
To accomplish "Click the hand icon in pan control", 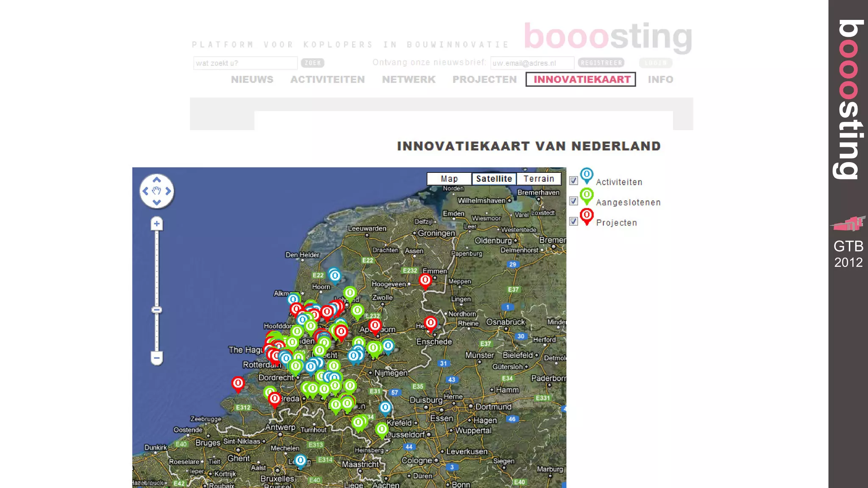I will 156,191.
